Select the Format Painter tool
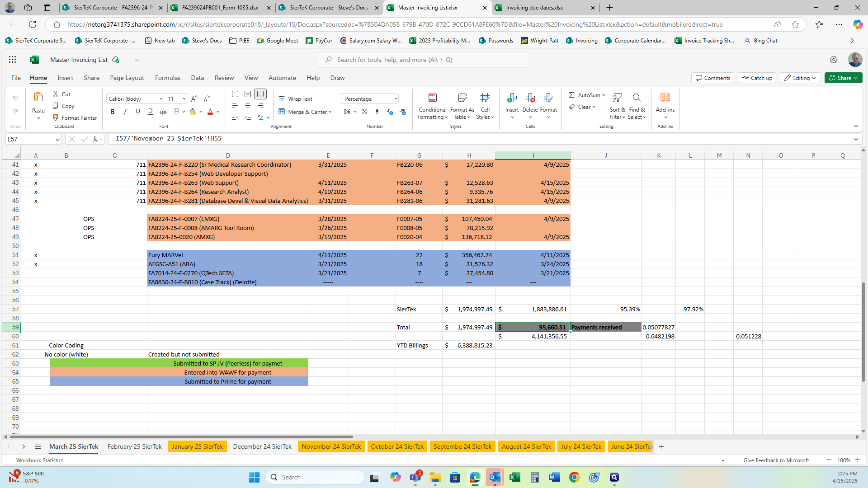Screen dimensions: 868x488 click(75, 117)
